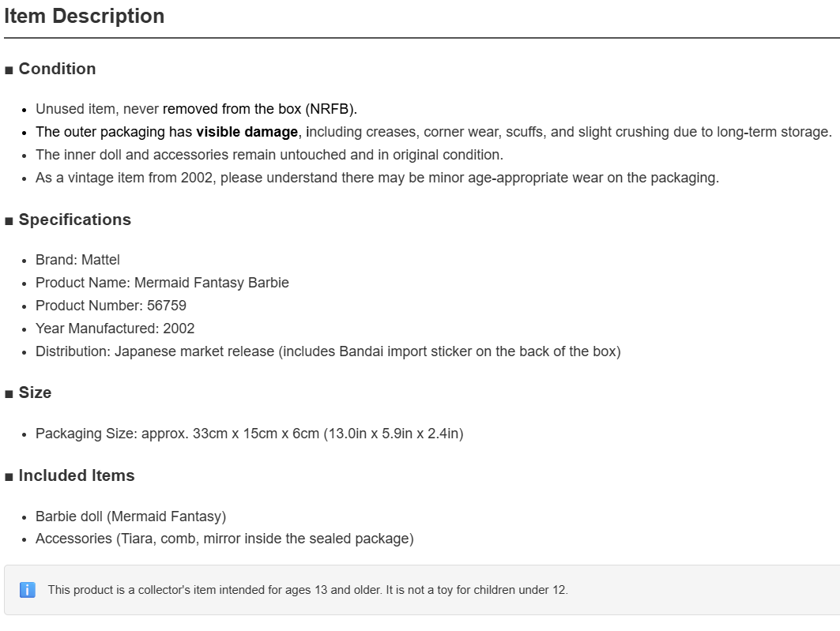Click 'Product Name: Mermaid Fantasy Barbie' text
The image size is (840, 631).
162,283
